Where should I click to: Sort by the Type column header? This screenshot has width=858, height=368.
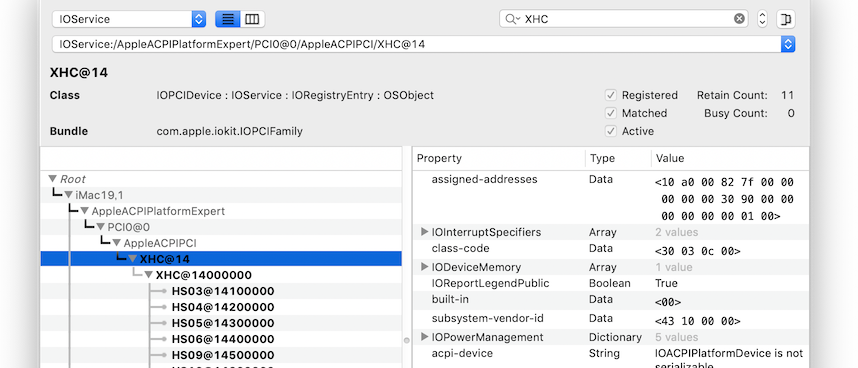pyautogui.click(x=618, y=159)
